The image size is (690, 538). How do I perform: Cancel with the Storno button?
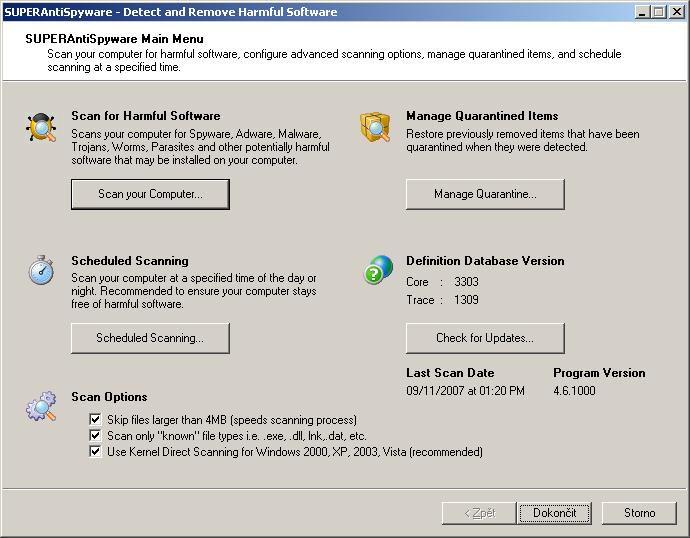pyautogui.click(x=639, y=513)
